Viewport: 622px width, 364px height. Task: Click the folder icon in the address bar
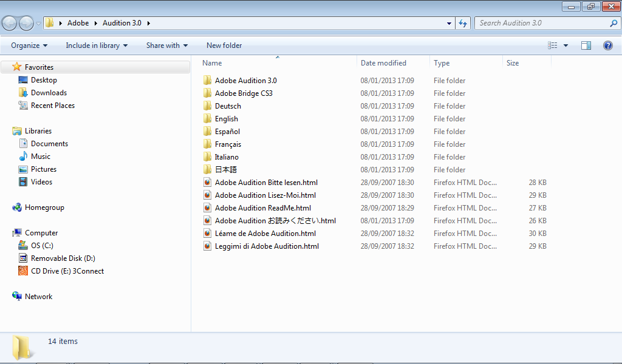click(x=50, y=23)
